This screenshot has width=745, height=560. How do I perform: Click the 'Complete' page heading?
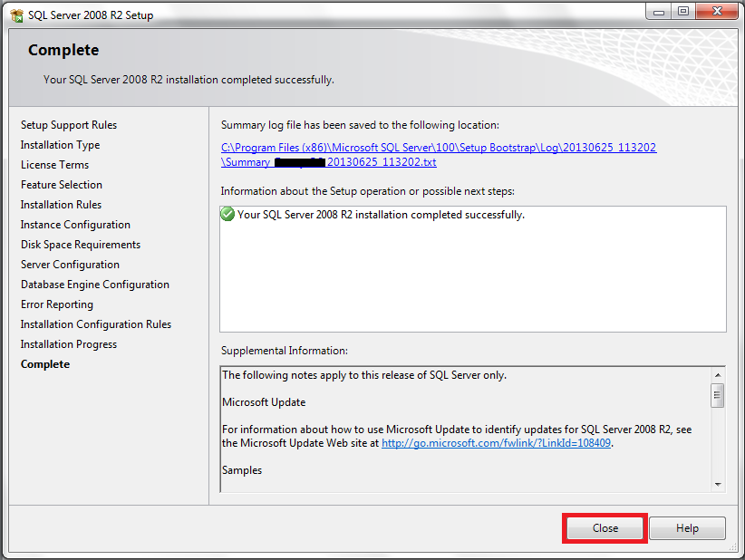click(63, 50)
